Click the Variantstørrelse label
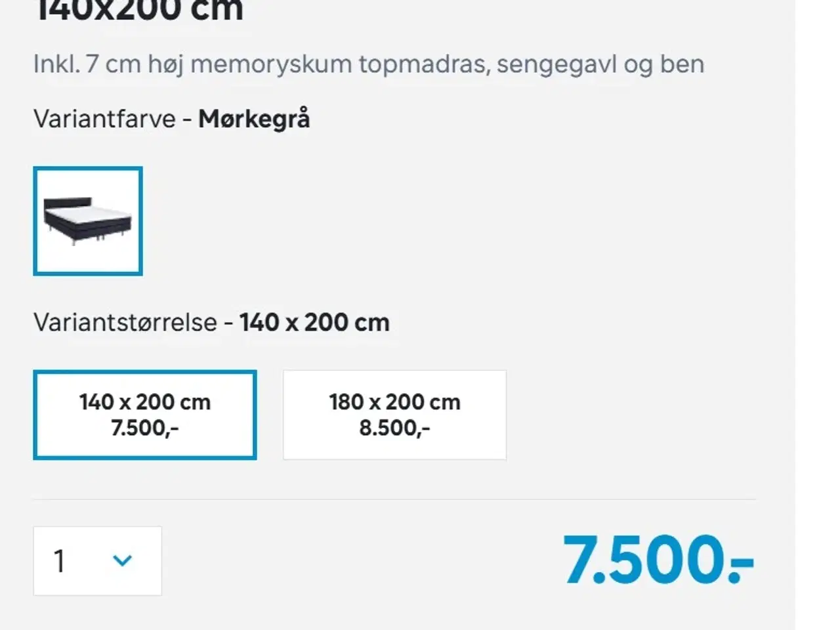 [x=125, y=323]
